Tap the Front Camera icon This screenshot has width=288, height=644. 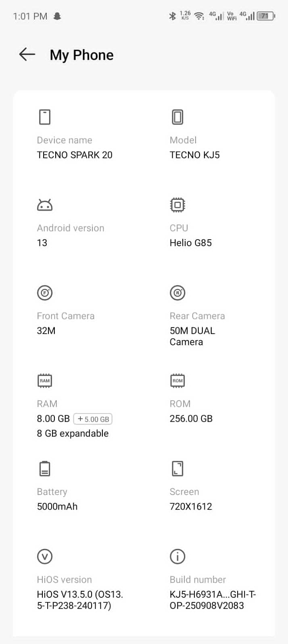[45, 293]
